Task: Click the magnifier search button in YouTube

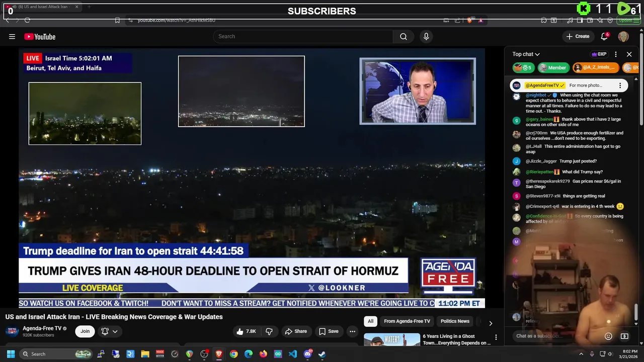Action: (404, 36)
